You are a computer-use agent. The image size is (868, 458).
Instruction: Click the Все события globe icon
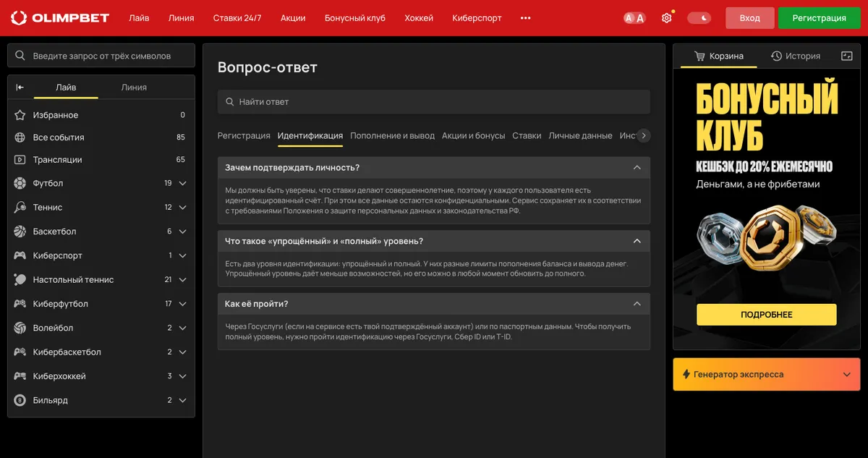coord(20,137)
